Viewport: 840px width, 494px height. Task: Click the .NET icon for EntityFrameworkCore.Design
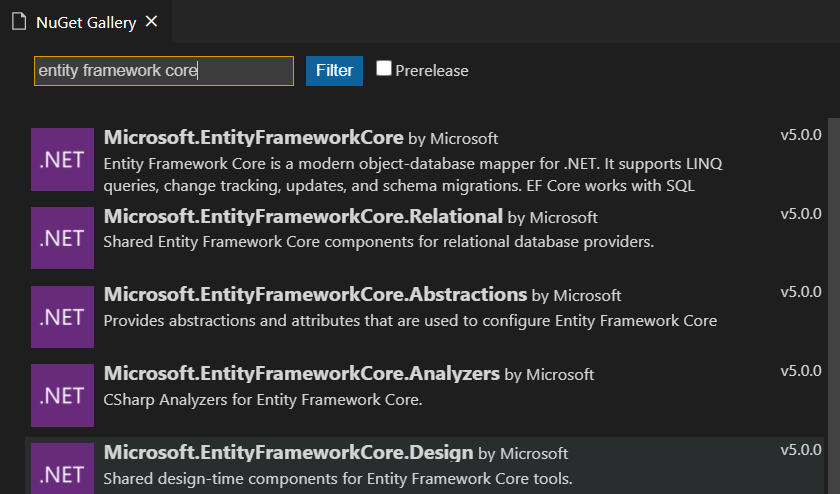pos(62,468)
